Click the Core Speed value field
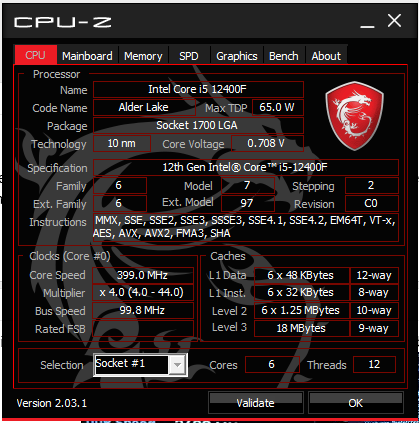419x423 pixels. click(143, 275)
